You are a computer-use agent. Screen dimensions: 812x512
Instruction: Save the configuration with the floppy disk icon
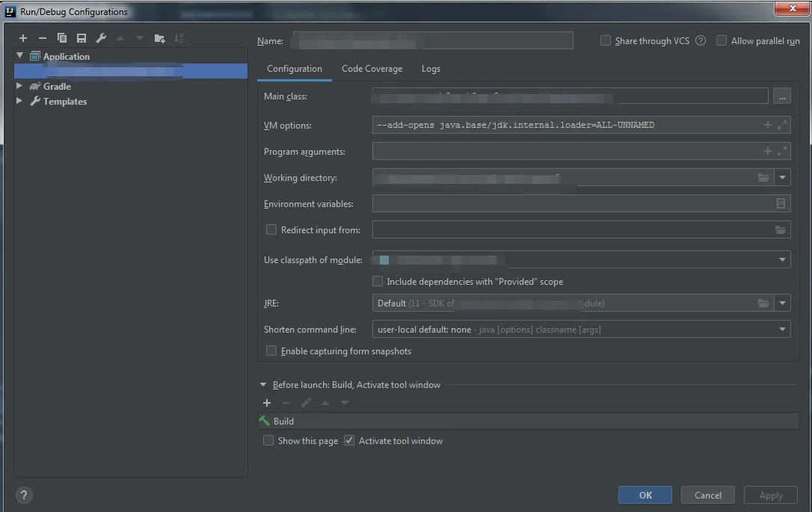point(81,38)
